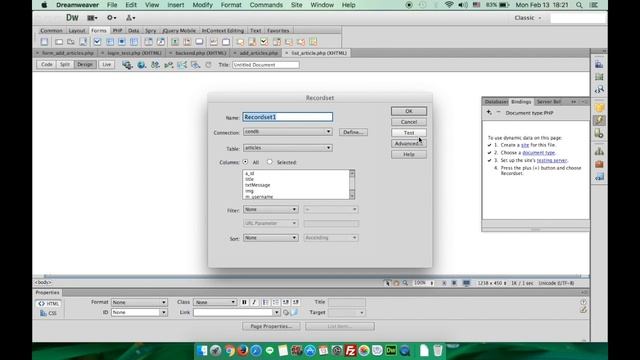
Task: Click the testing server link
Action: 552,160
